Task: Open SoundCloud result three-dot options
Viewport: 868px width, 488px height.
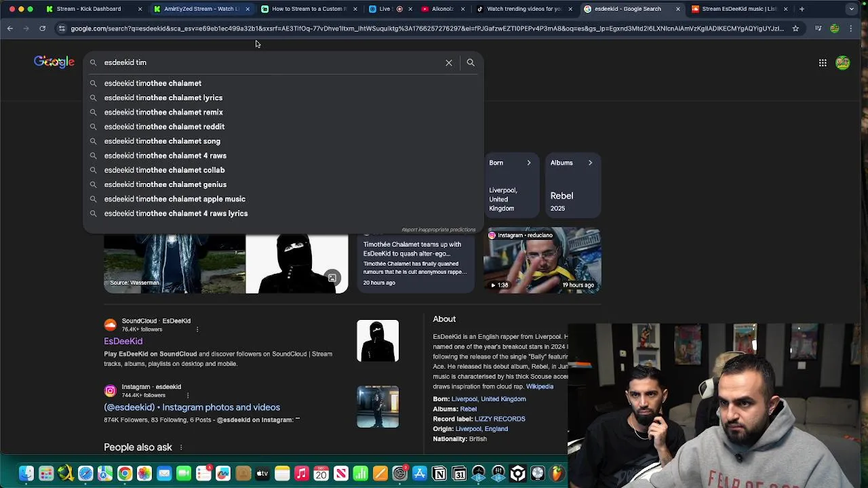Action: click(197, 329)
